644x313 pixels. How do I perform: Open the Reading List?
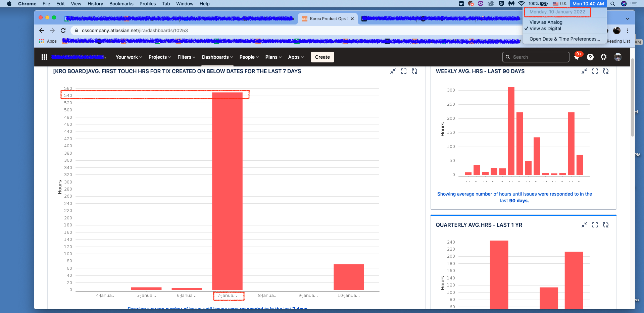[618, 41]
